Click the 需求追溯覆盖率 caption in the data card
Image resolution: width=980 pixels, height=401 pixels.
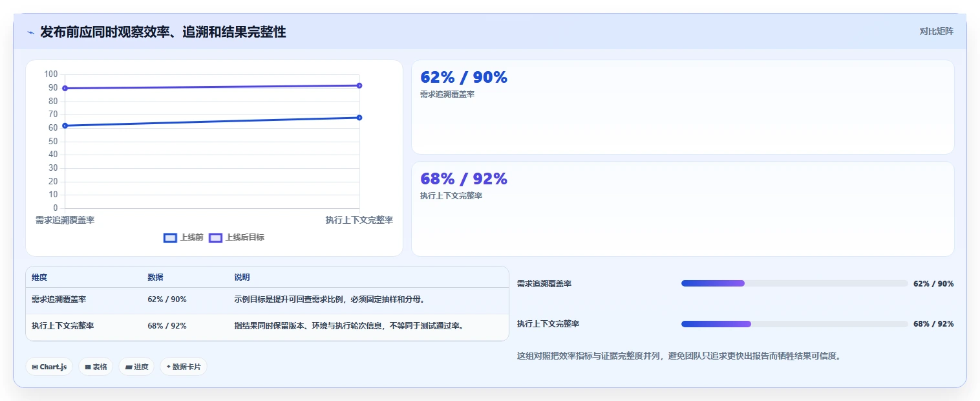pyautogui.click(x=447, y=94)
